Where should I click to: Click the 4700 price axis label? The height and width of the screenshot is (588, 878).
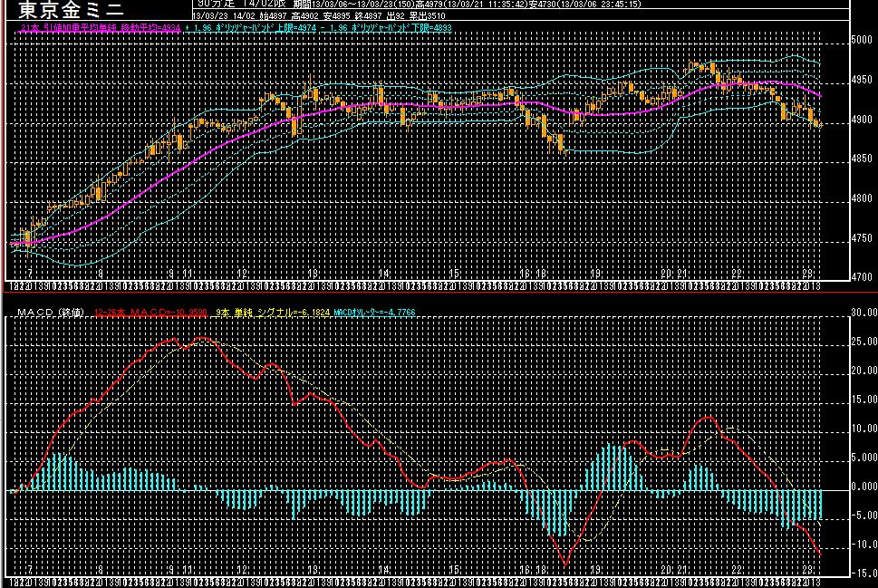click(862, 276)
